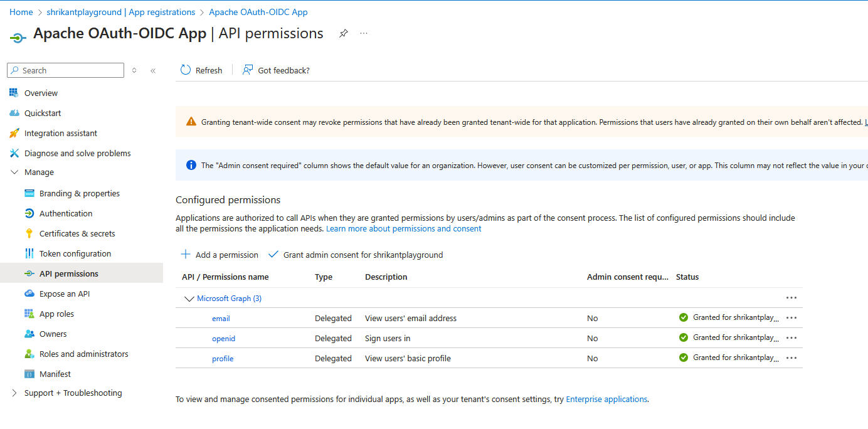The image size is (868, 429).
Task: Click the Refresh circular arrow icon
Action: point(186,70)
